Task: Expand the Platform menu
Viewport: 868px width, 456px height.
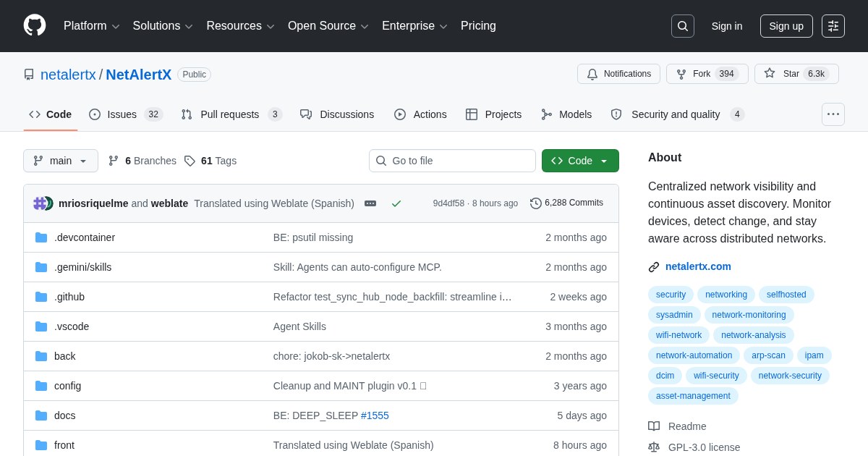Action: coord(92,26)
